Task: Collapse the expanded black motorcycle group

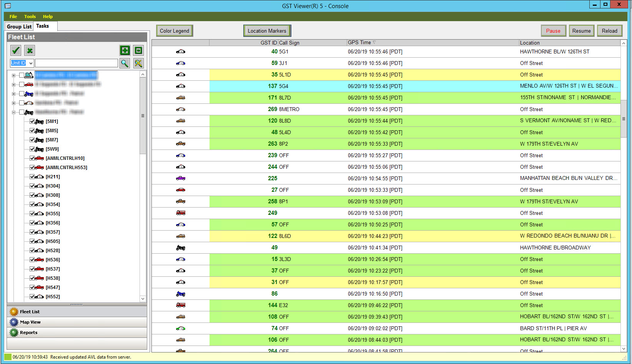Action: coord(14,112)
